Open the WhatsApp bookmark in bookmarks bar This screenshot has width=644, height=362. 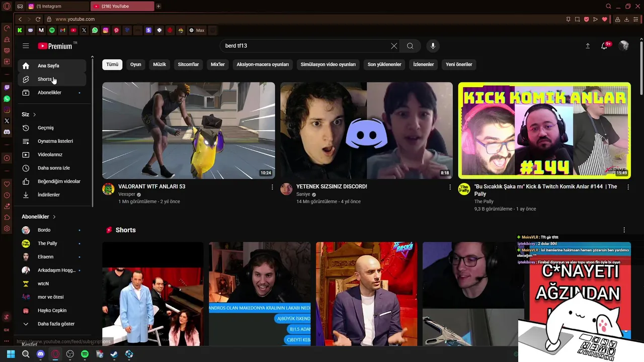[x=95, y=30]
